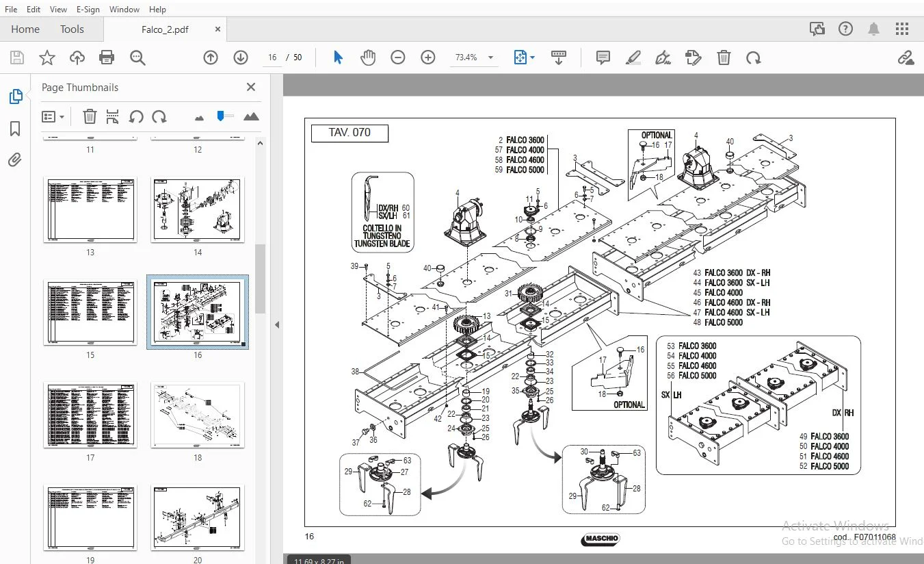Image resolution: width=924 pixels, height=564 pixels.
Task: Select page 16 thumbnail
Action: click(198, 312)
